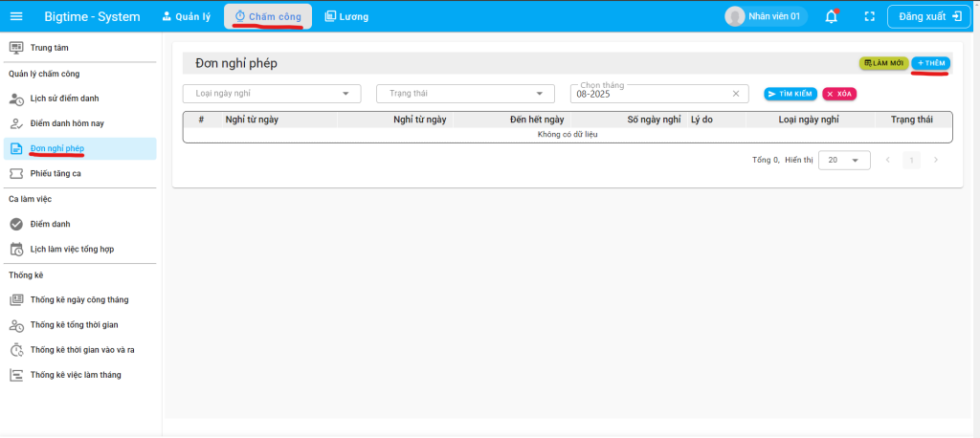Image resolution: width=980 pixels, height=438 pixels.
Task: Switch to the Quản lý tab
Action: pyautogui.click(x=187, y=16)
